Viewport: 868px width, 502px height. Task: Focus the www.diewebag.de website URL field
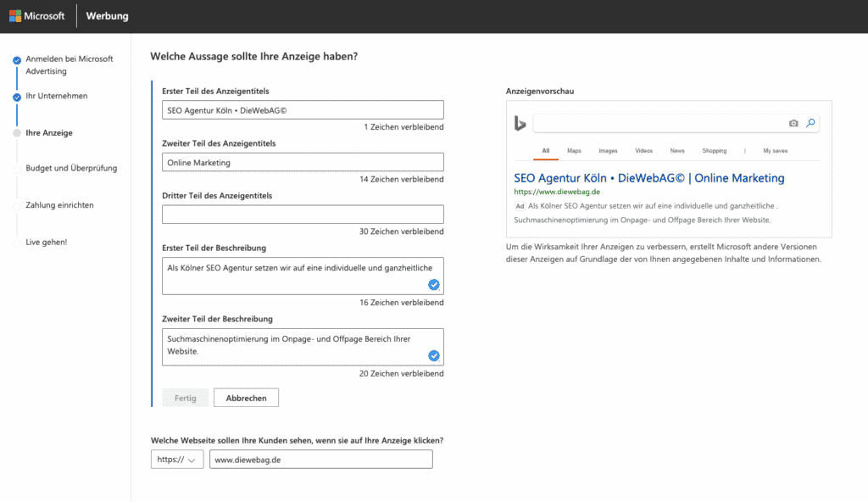coord(321,460)
